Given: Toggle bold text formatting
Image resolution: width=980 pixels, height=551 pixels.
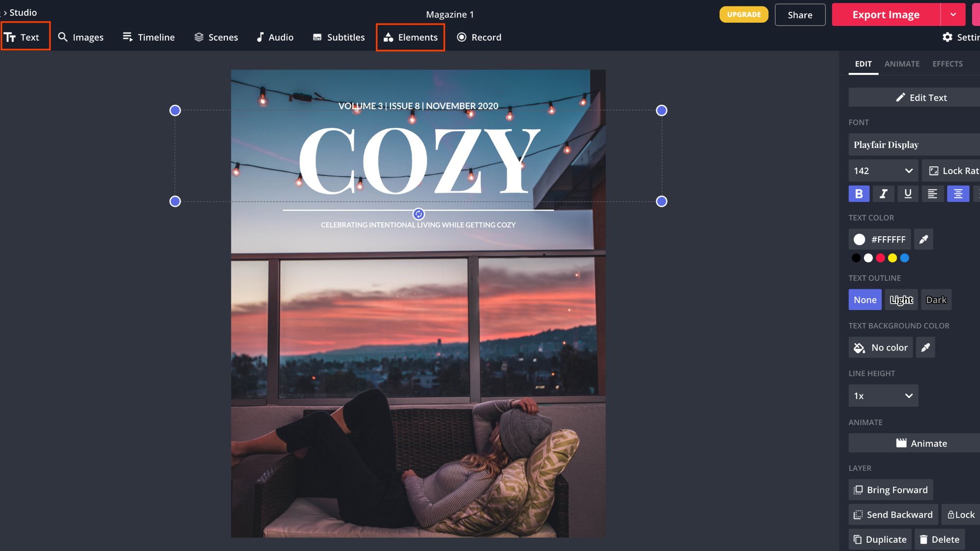Looking at the screenshot, I should click(859, 194).
